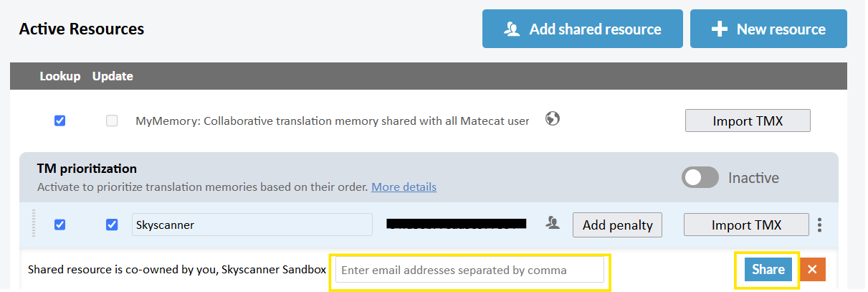Click the New resource button

coord(768,29)
